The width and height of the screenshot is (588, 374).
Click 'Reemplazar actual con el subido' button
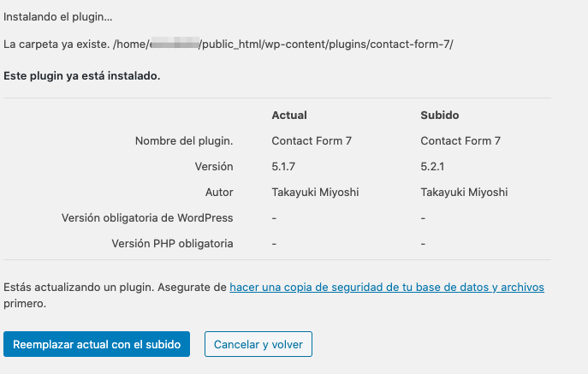coord(97,344)
